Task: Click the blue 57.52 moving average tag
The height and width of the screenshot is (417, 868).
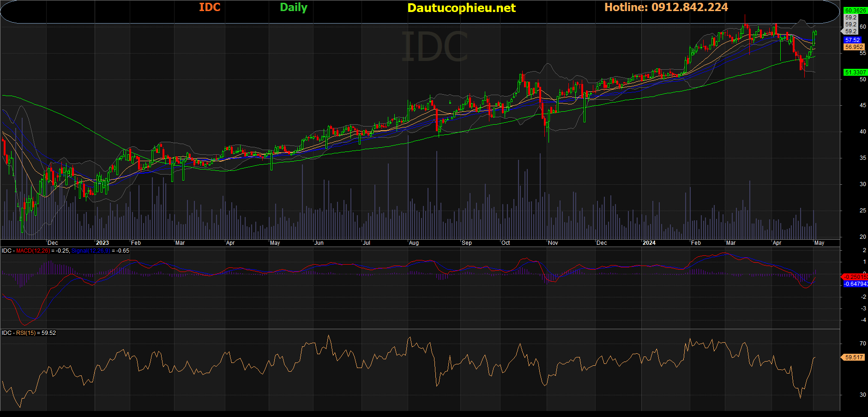Action: point(852,40)
